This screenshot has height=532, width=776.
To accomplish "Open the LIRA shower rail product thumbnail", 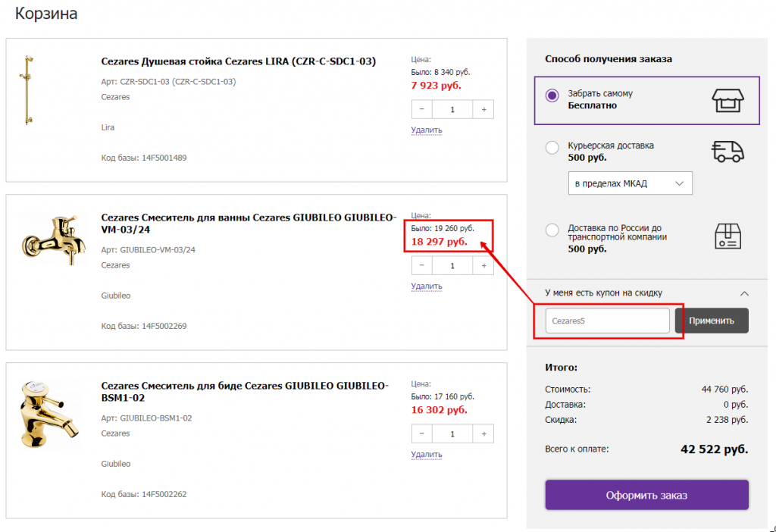I will pyautogui.click(x=28, y=90).
